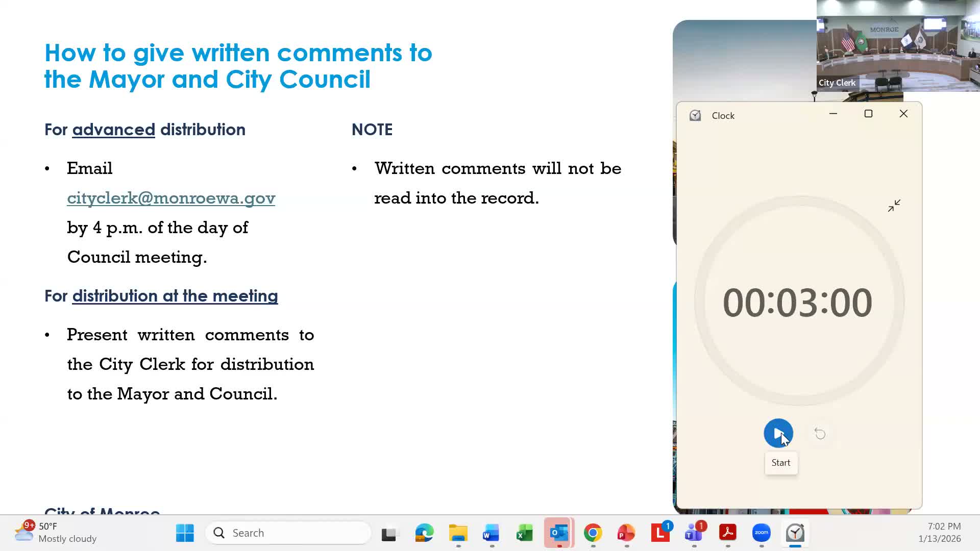Open Adobe Acrobat from taskbar

(x=727, y=533)
